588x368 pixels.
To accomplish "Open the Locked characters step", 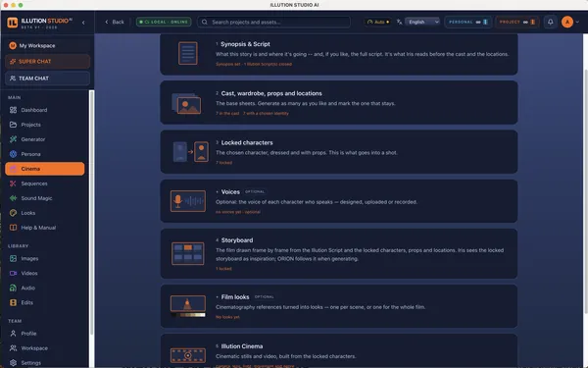I will pos(339,152).
